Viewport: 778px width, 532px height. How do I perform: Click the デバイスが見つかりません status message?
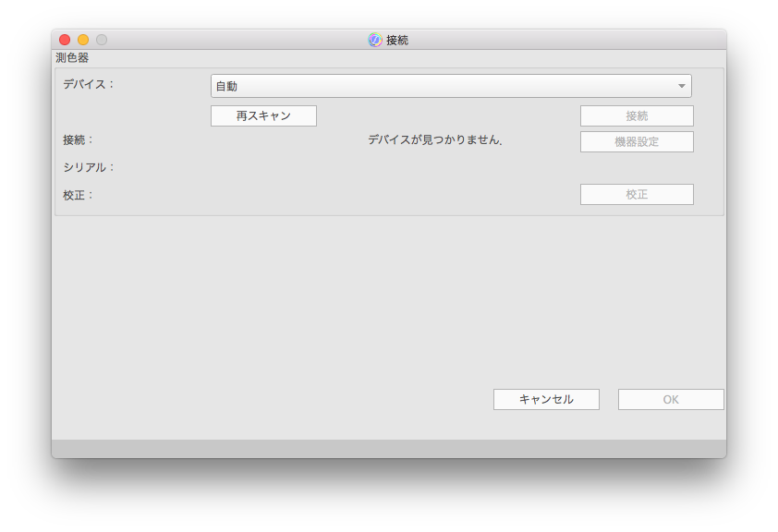coord(435,140)
